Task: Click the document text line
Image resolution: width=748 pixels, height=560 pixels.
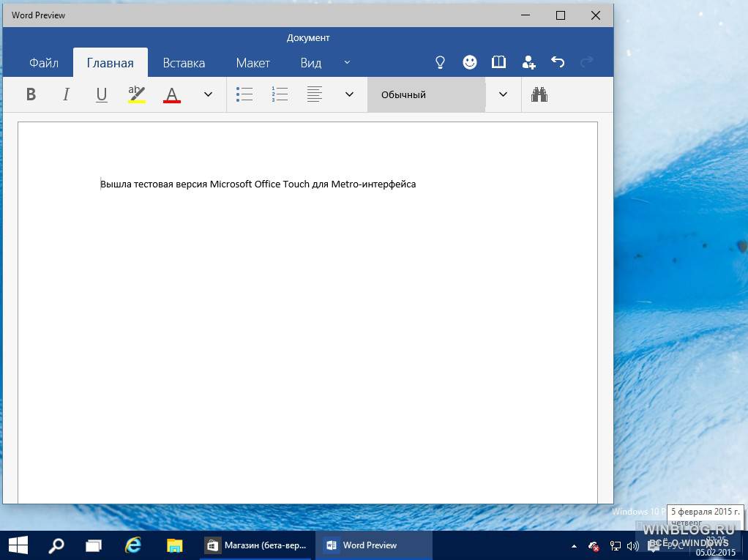Action: [258, 184]
